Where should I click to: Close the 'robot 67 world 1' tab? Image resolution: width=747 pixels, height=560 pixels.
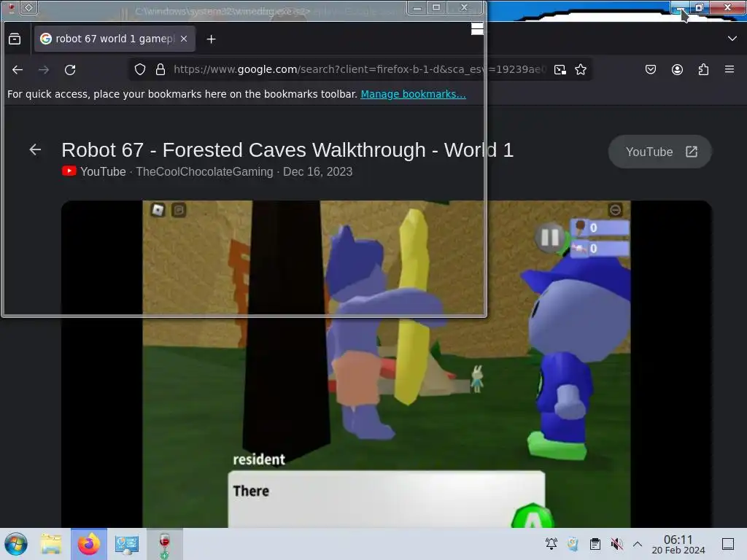[184, 39]
